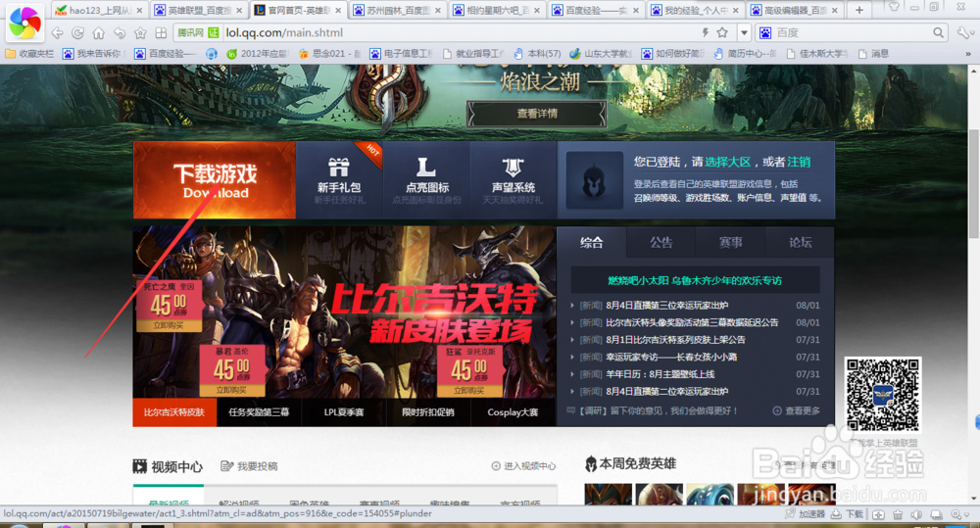Click the Baidu search box
Image resolution: width=980 pixels, height=528 pixels.
point(854,32)
